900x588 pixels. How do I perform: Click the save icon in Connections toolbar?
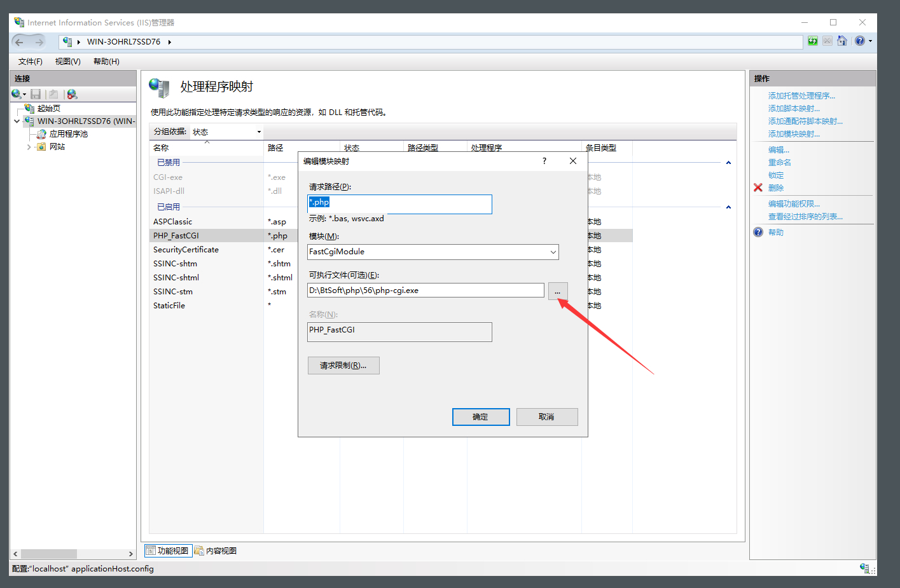click(36, 94)
